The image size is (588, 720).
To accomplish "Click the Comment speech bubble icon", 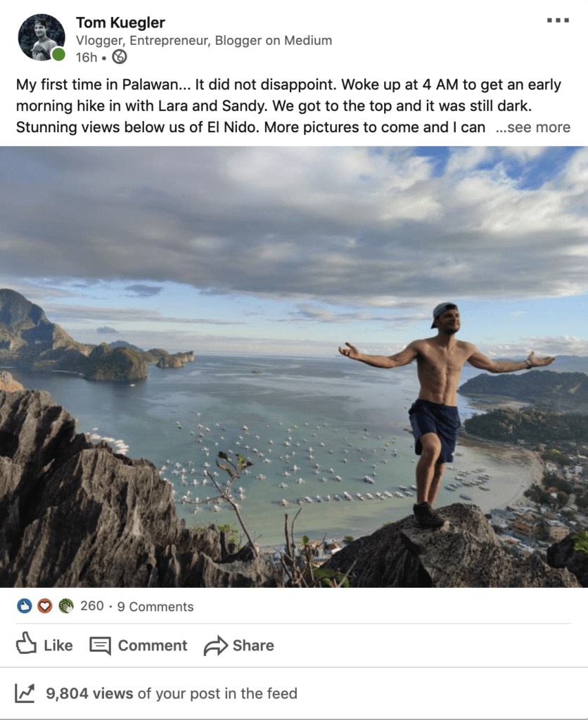I will 100,645.
